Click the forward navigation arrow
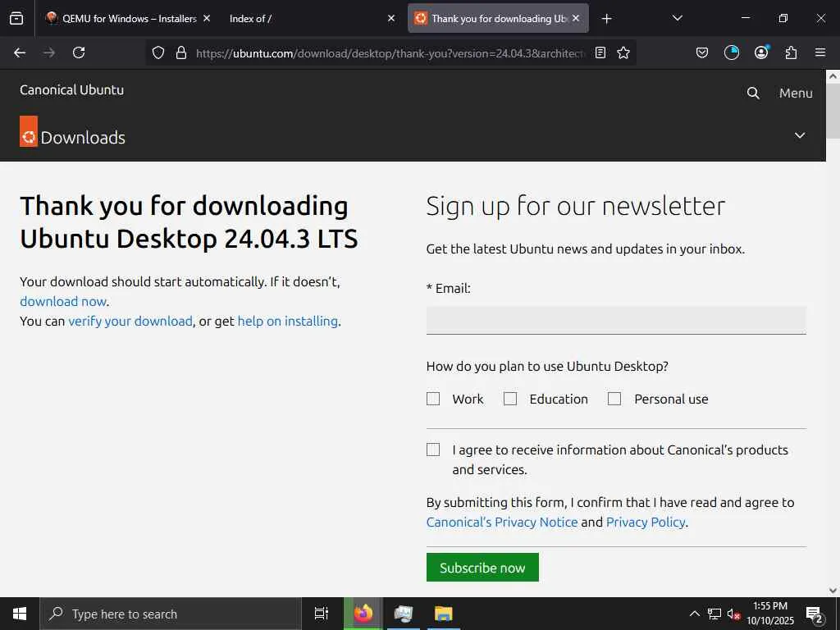 [49, 52]
